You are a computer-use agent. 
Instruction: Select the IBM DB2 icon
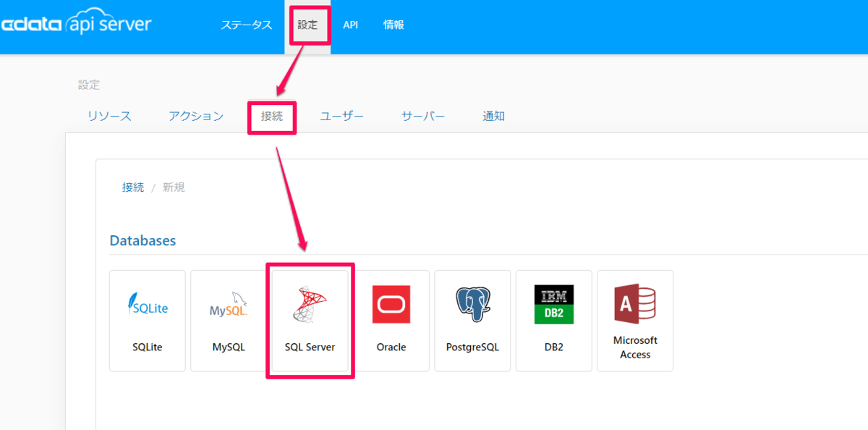(x=554, y=304)
